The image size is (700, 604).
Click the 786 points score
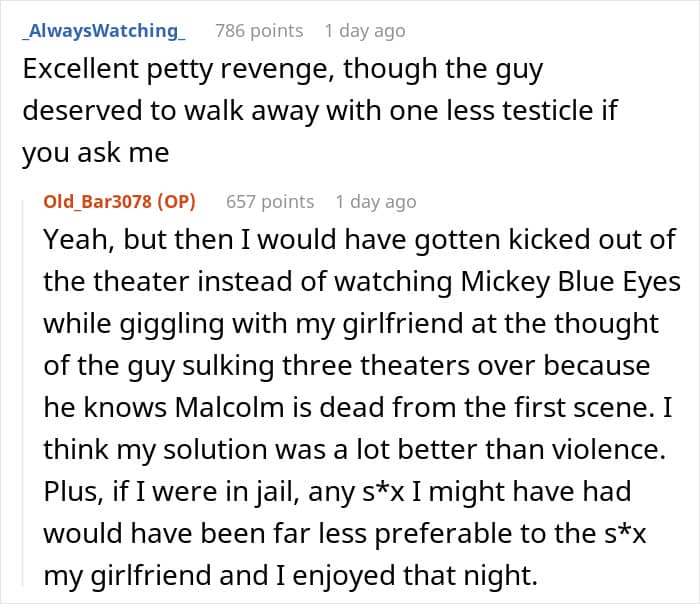259,31
